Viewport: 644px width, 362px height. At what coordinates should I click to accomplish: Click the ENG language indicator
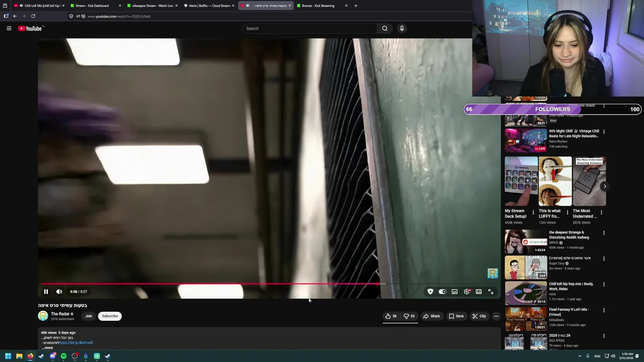click(x=597, y=356)
